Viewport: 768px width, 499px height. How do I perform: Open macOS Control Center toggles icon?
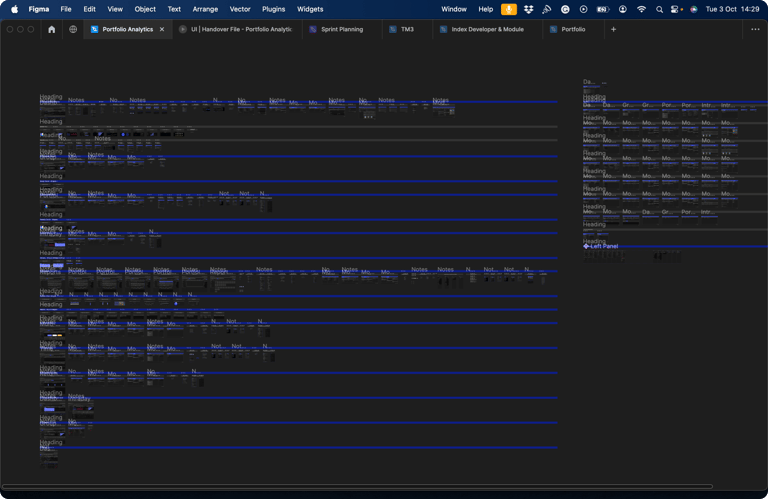(x=677, y=9)
